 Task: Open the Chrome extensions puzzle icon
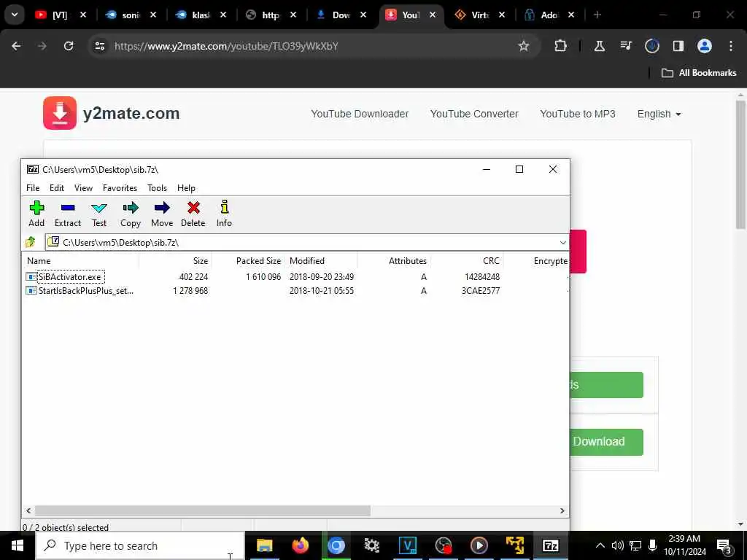tap(561, 46)
